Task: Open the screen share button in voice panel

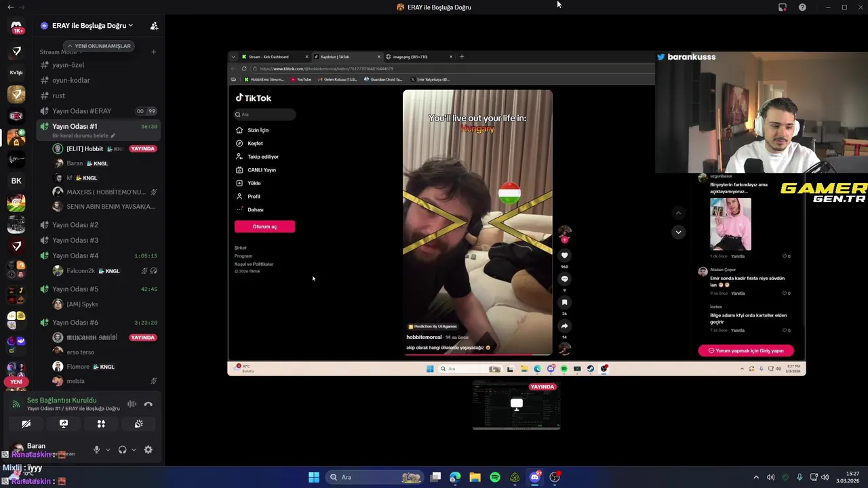Action: [64, 424]
